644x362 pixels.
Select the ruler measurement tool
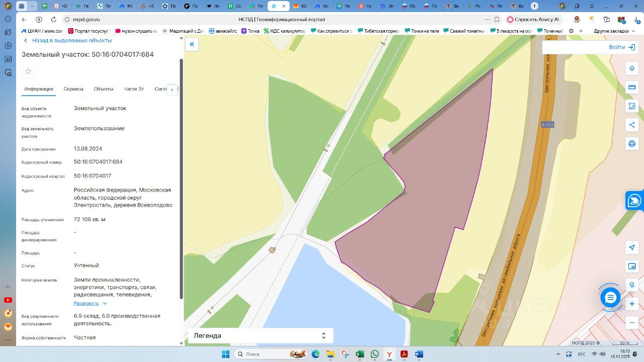(x=632, y=87)
